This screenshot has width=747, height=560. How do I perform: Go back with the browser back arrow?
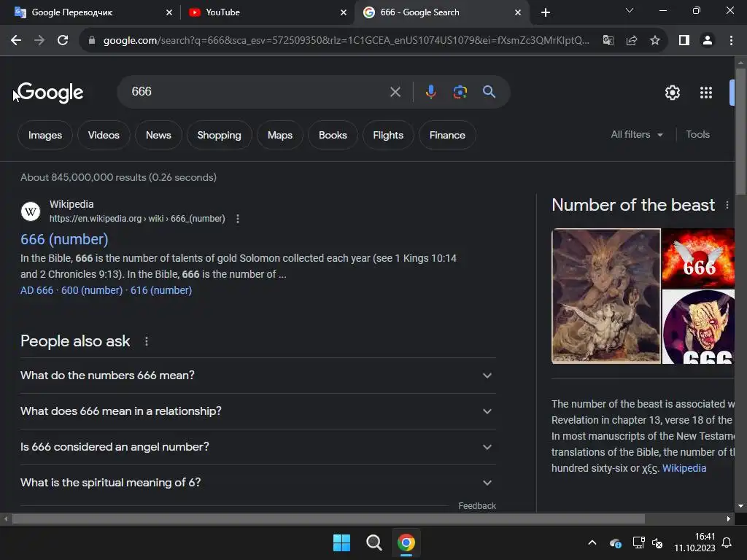click(16, 41)
